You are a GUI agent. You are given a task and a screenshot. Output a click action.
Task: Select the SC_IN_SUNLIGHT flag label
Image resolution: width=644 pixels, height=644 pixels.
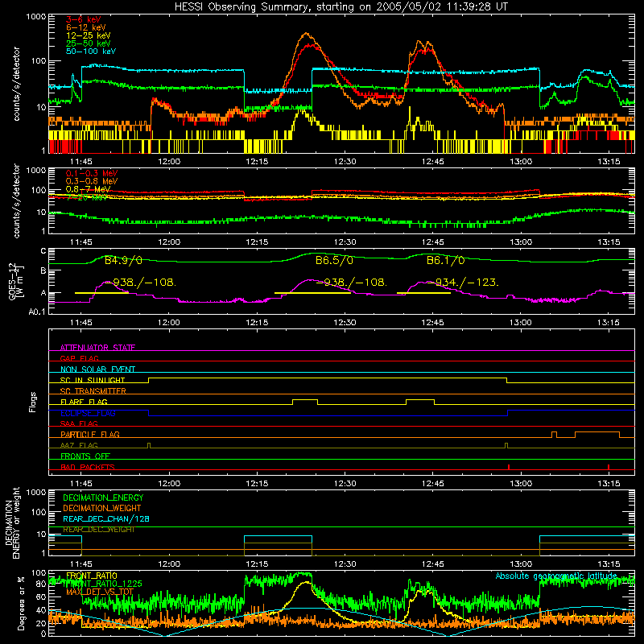click(93, 380)
